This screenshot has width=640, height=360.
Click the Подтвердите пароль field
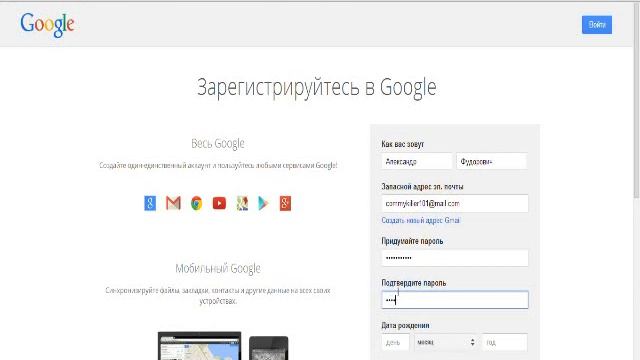pos(455,300)
